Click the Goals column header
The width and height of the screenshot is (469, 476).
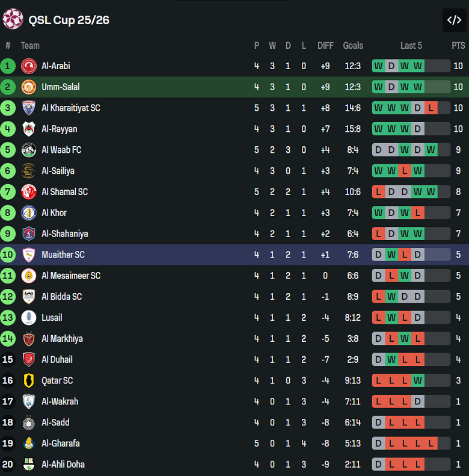point(353,46)
